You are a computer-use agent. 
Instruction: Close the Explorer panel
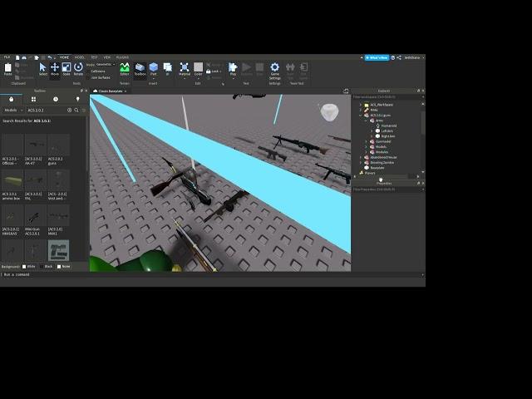pyautogui.click(x=423, y=91)
